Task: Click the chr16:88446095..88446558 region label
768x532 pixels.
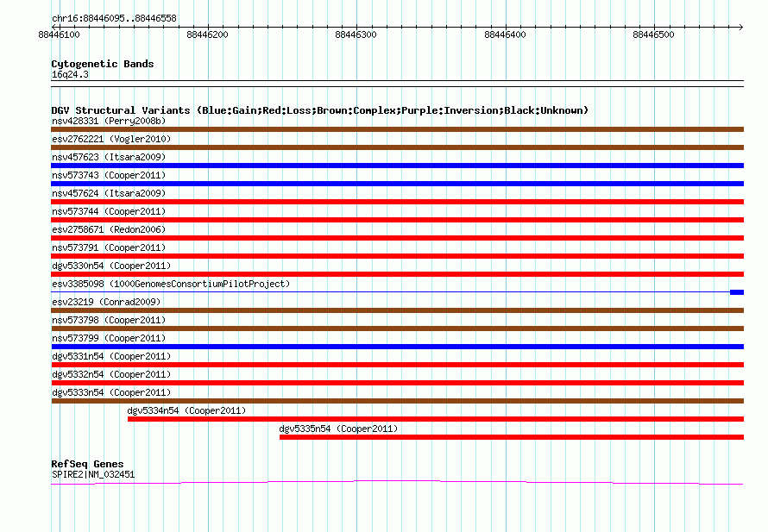Action: (114, 18)
